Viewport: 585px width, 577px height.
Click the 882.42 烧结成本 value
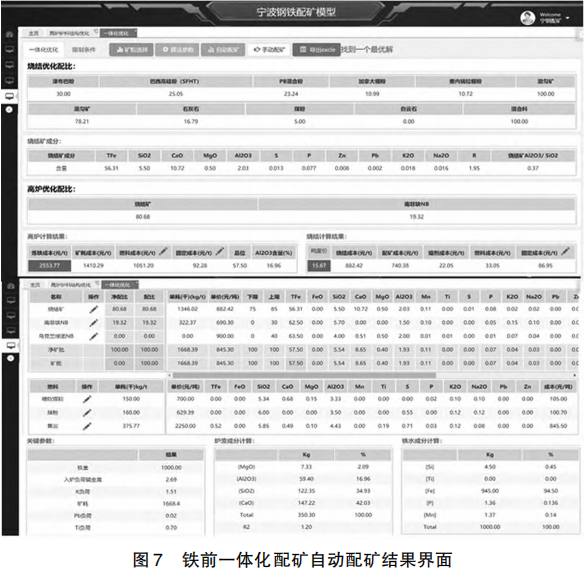pos(354,266)
